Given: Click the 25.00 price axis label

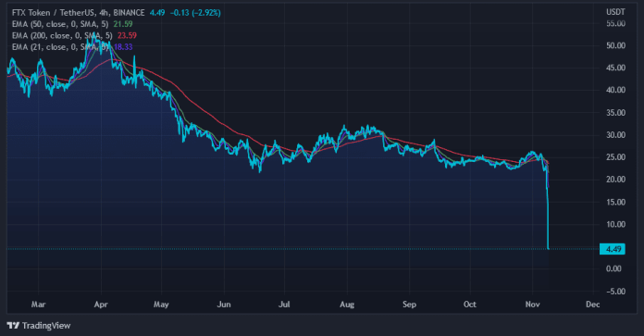Looking at the screenshot, I should 615,157.
